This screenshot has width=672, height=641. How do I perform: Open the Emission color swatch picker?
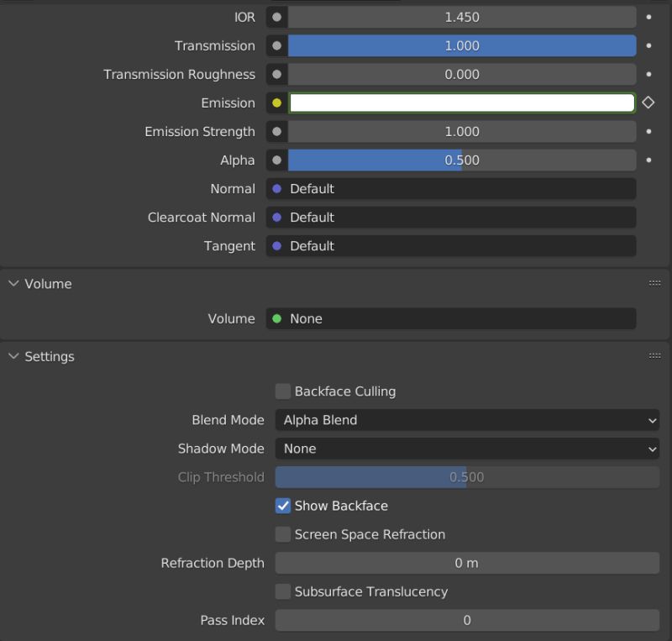[462, 102]
